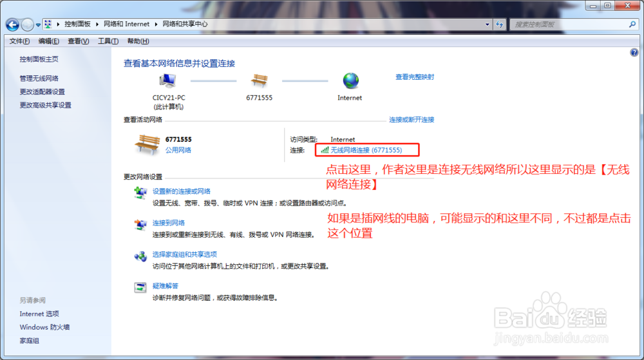Click the wireless signal bars icon
The image size is (644, 360).
(325, 150)
